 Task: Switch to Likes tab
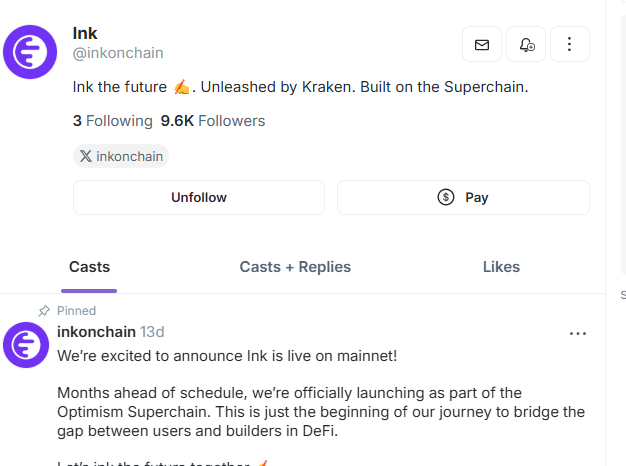tap(501, 267)
